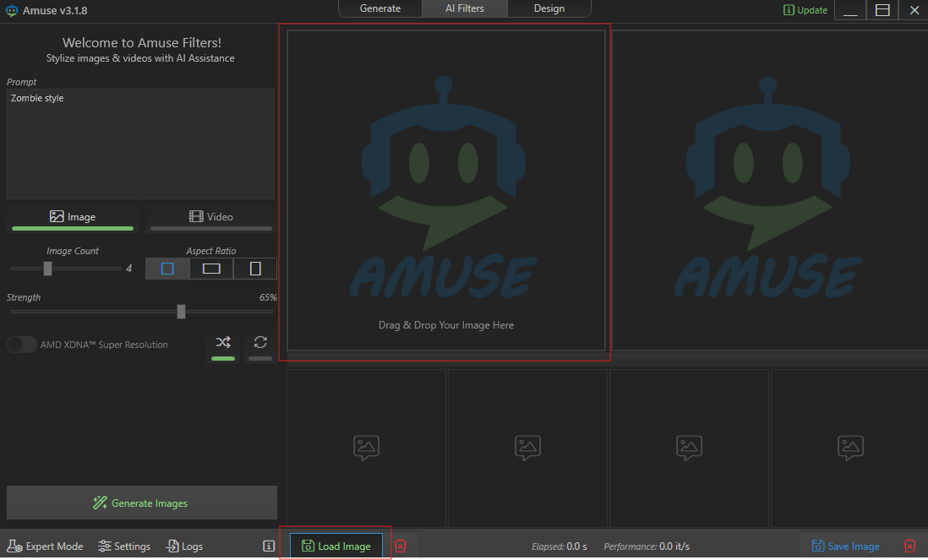Screen dimensions: 928x560
Task: Choose the landscape aspect ratio
Action: pos(211,269)
